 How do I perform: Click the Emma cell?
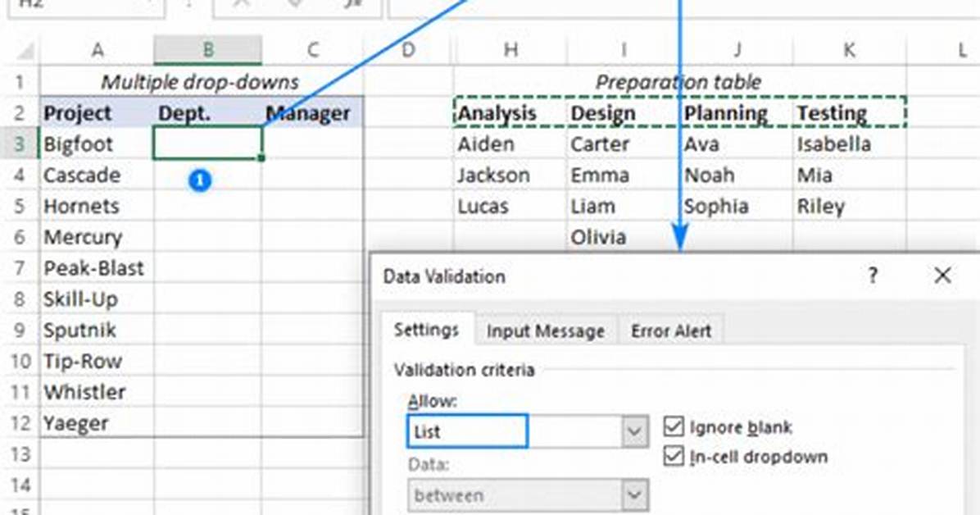click(623, 175)
